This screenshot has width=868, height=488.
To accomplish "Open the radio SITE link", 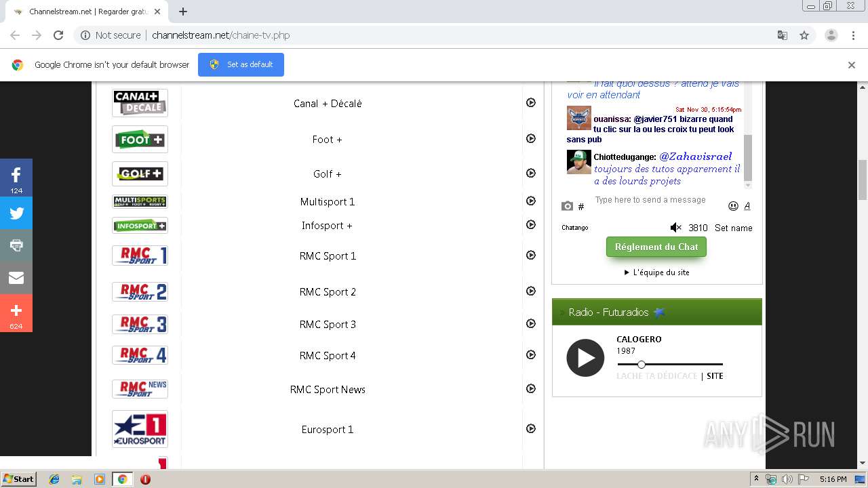I will [715, 376].
